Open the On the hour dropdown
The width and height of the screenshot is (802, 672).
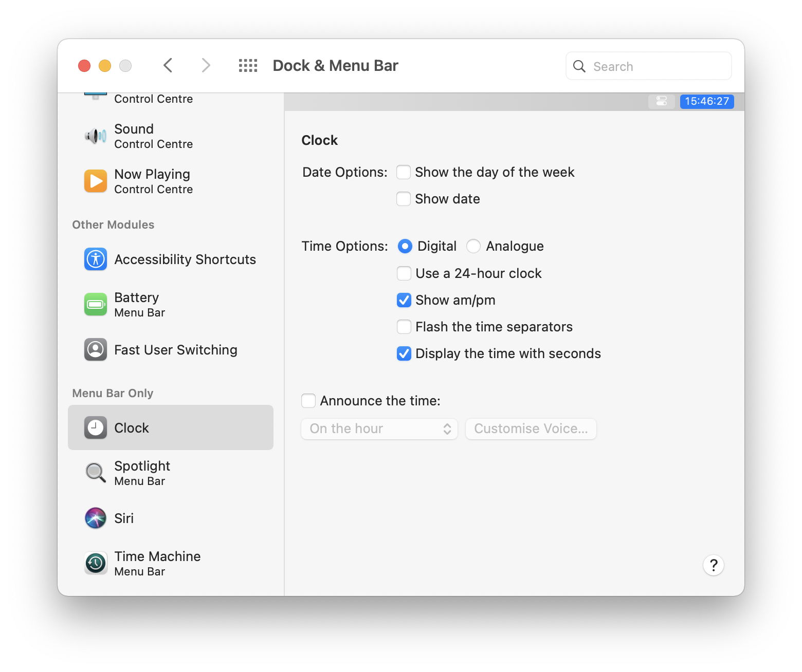[x=379, y=428]
